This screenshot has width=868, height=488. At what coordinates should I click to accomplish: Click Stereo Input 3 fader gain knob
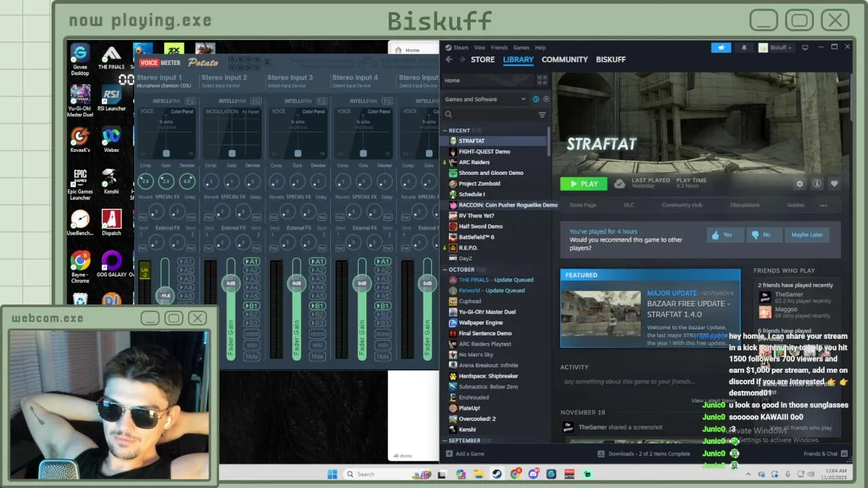[296, 283]
